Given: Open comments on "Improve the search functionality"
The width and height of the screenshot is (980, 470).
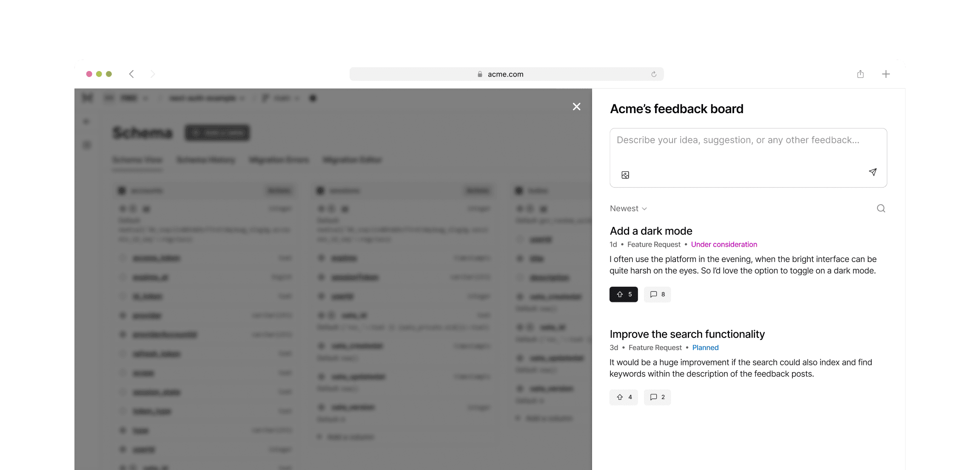Looking at the screenshot, I should tap(657, 397).
